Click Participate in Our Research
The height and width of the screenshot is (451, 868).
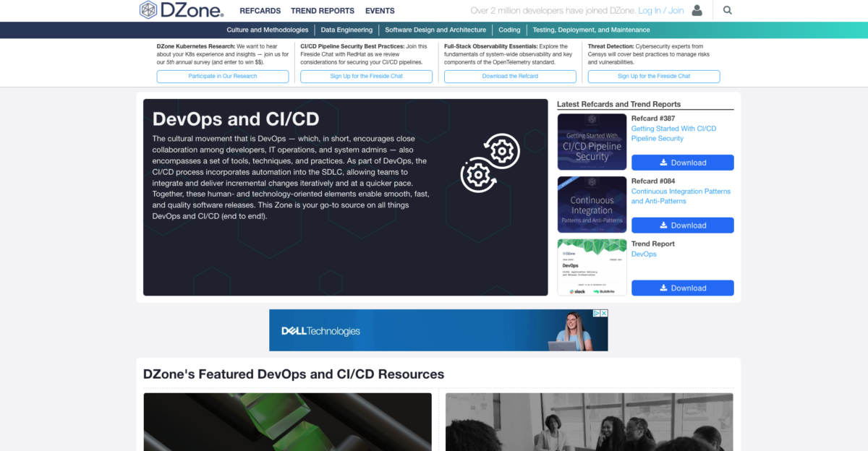click(222, 76)
